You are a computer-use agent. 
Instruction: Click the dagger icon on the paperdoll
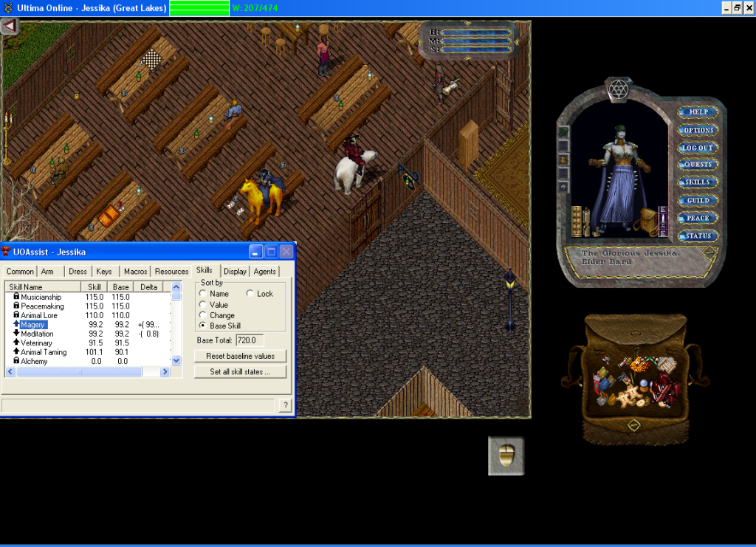coord(663,221)
